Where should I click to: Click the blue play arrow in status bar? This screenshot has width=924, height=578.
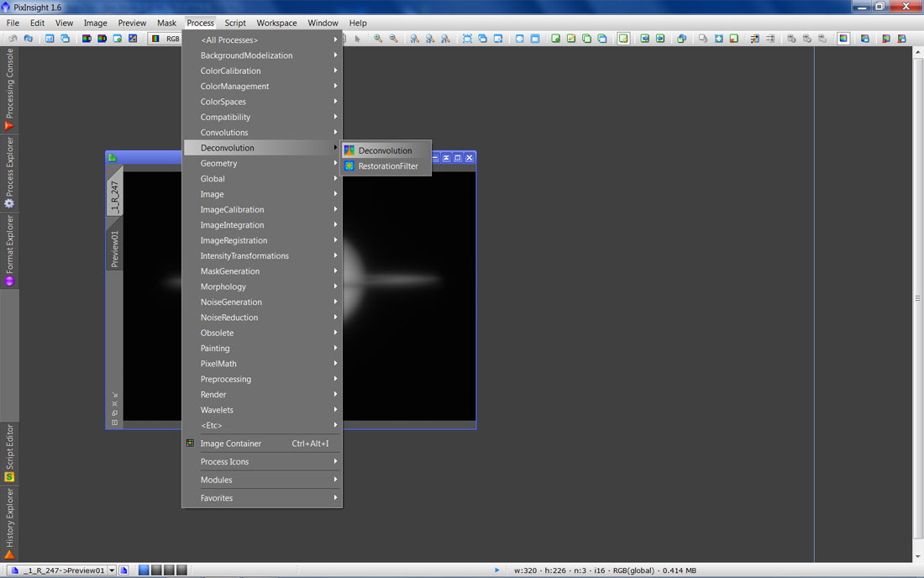(496, 570)
